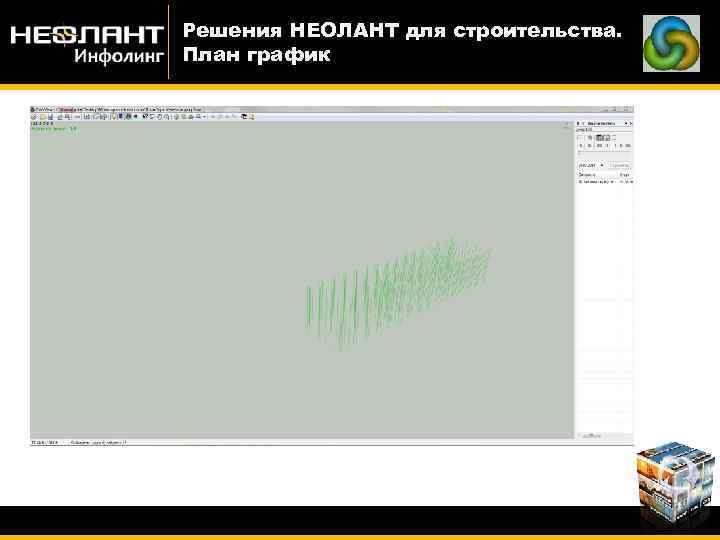Open the small toolbar dropdown arrow
This screenshot has width=720, height=540.
pyautogui.click(x=204, y=117)
